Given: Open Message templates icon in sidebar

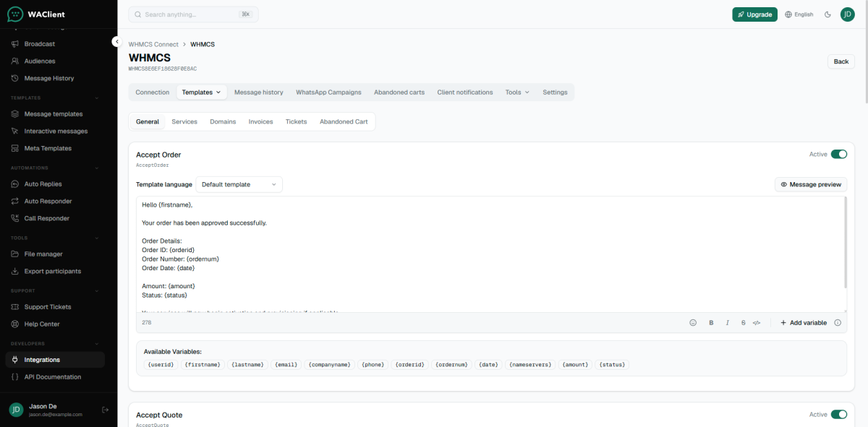Looking at the screenshot, I should pyautogui.click(x=15, y=114).
